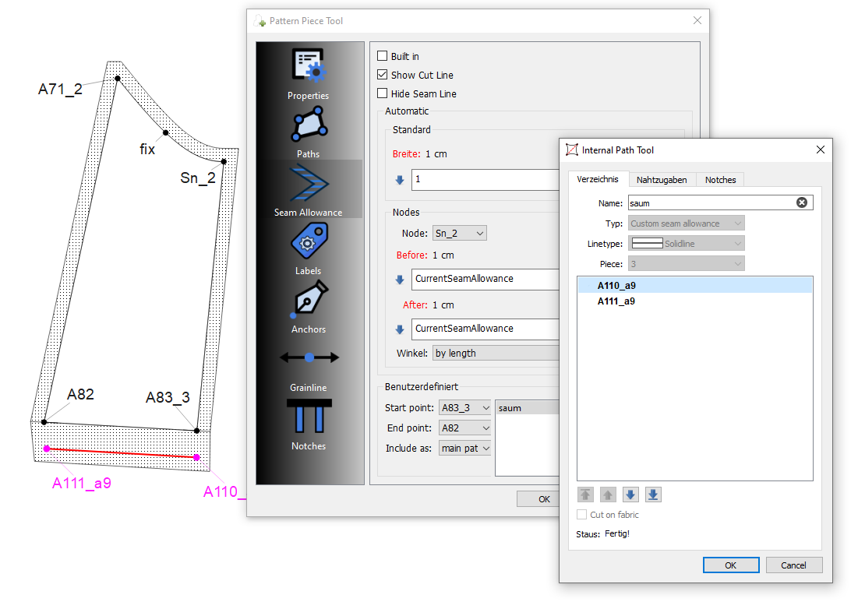Select the Paths section icon

(x=309, y=126)
